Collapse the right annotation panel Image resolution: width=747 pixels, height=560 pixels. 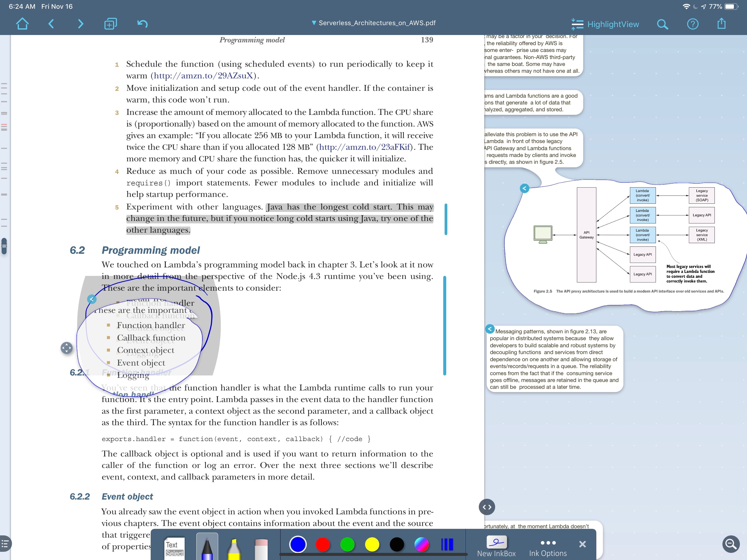pyautogui.click(x=487, y=506)
